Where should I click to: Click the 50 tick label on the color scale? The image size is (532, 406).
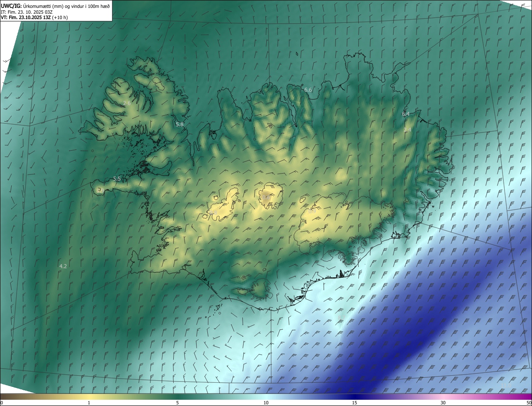coord(529,403)
